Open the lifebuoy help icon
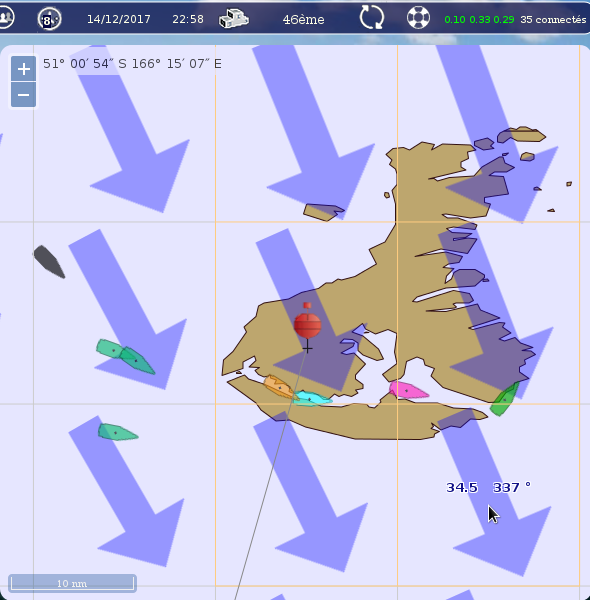Image resolution: width=590 pixels, height=600 pixels. [x=418, y=18]
